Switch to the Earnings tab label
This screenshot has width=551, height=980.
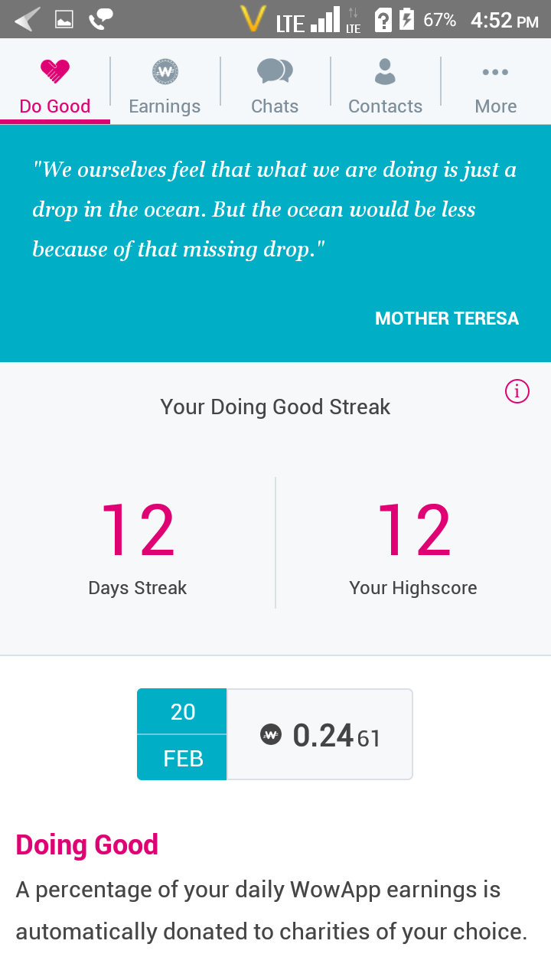pos(165,106)
